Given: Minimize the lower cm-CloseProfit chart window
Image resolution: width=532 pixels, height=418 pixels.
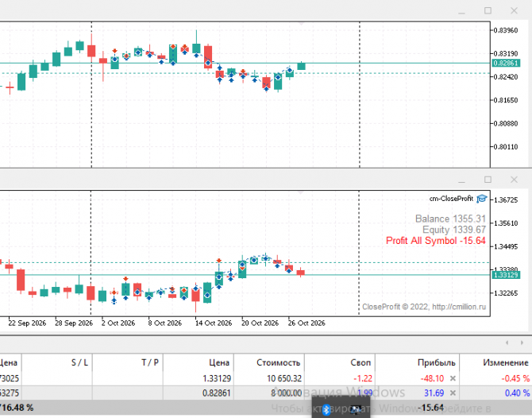Looking at the screenshot, I should click(461, 181).
